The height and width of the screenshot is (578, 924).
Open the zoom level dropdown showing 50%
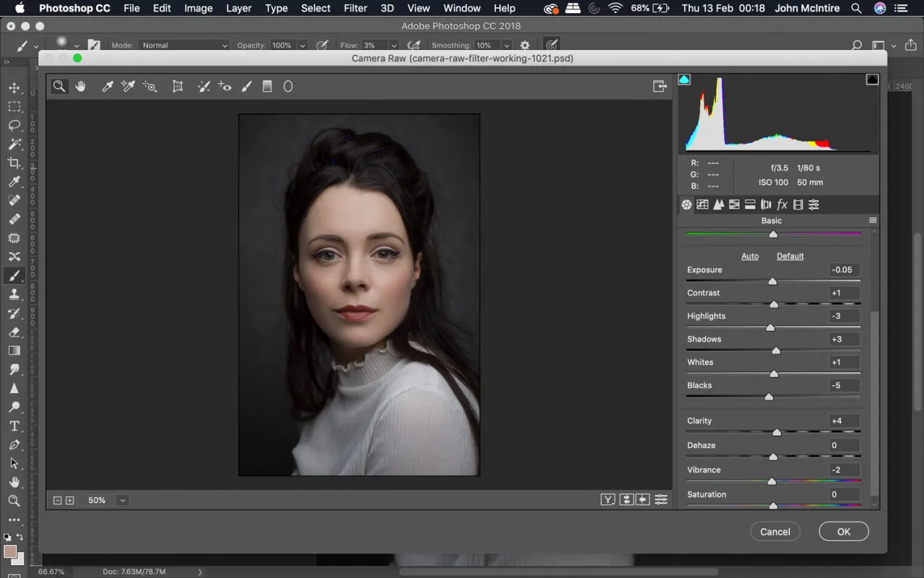point(121,499)
